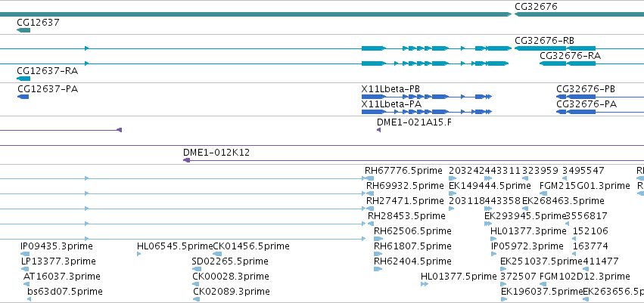
Task: Select the DME1-012K12 clone label
Action: (216, 153)
